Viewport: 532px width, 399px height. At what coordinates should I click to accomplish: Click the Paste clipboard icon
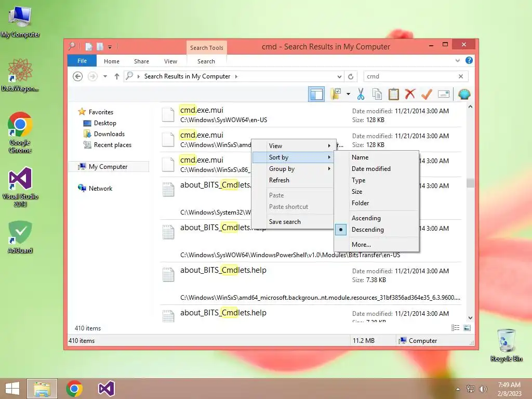pos(394,95)
